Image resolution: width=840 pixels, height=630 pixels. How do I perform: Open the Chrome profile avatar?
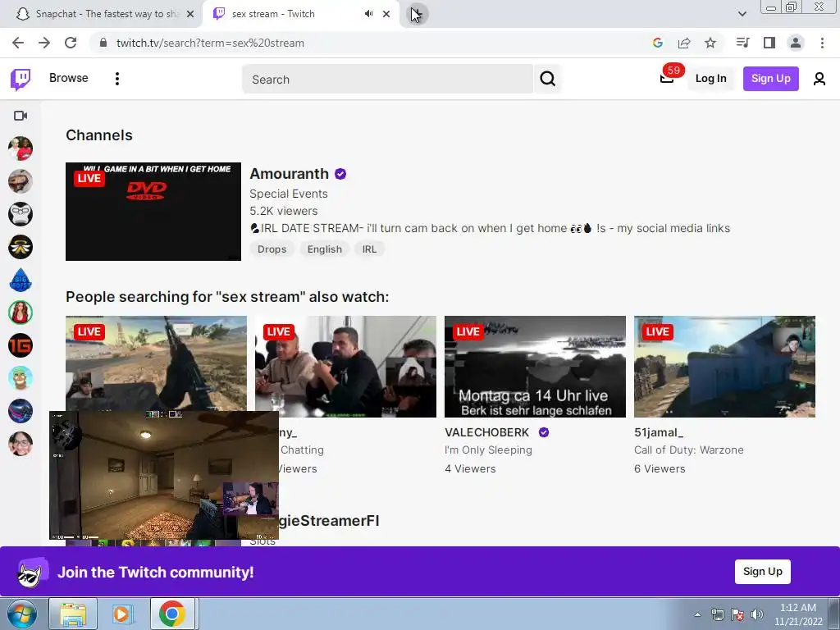(x=796, y=43)
